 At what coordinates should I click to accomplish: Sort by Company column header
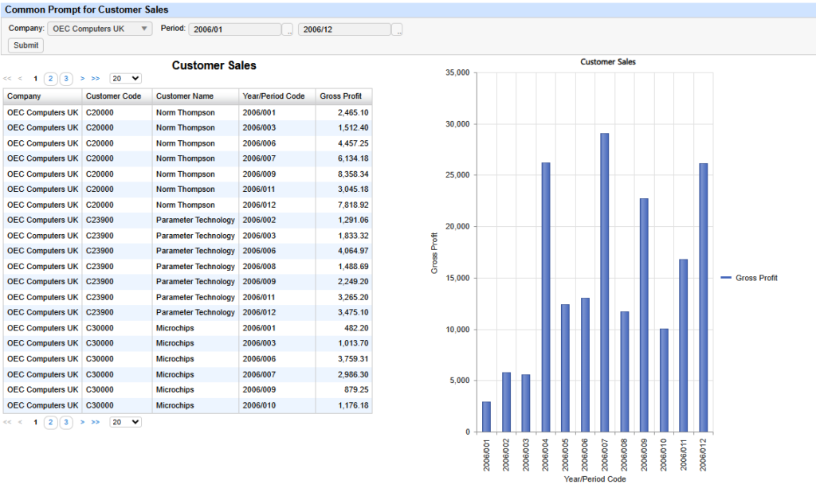pos(43,96)
